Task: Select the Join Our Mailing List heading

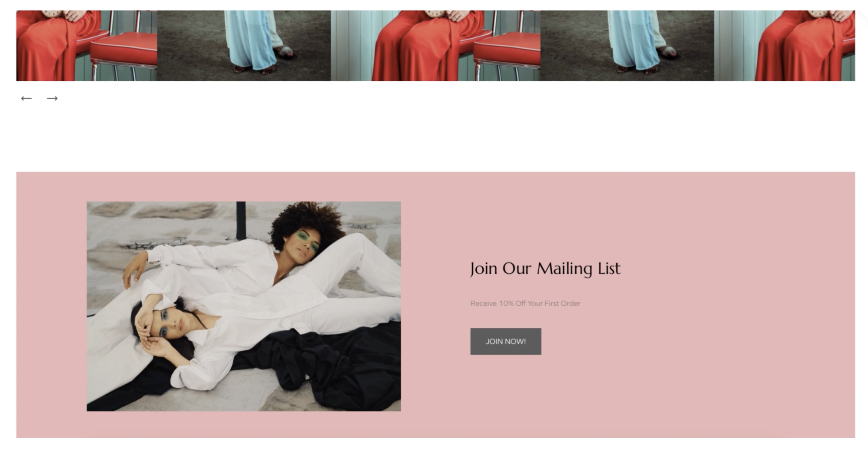Action: click(545, 269)
